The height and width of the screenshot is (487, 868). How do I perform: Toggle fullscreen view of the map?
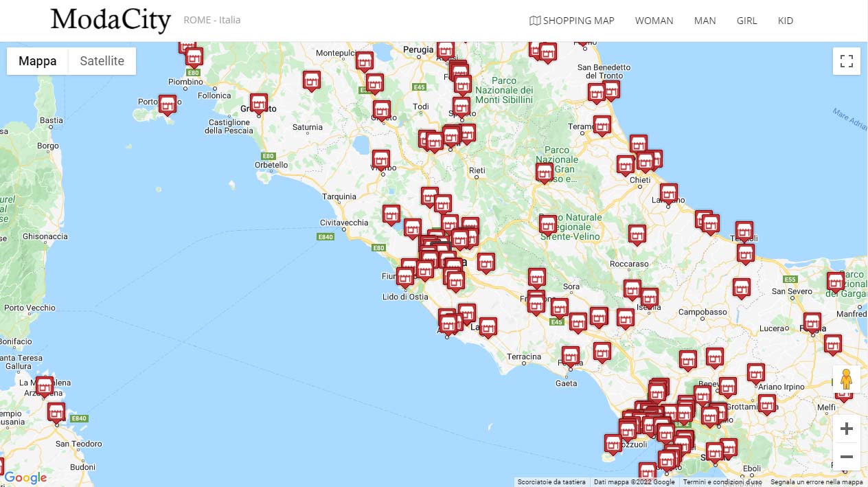click(x=846, y=61)
